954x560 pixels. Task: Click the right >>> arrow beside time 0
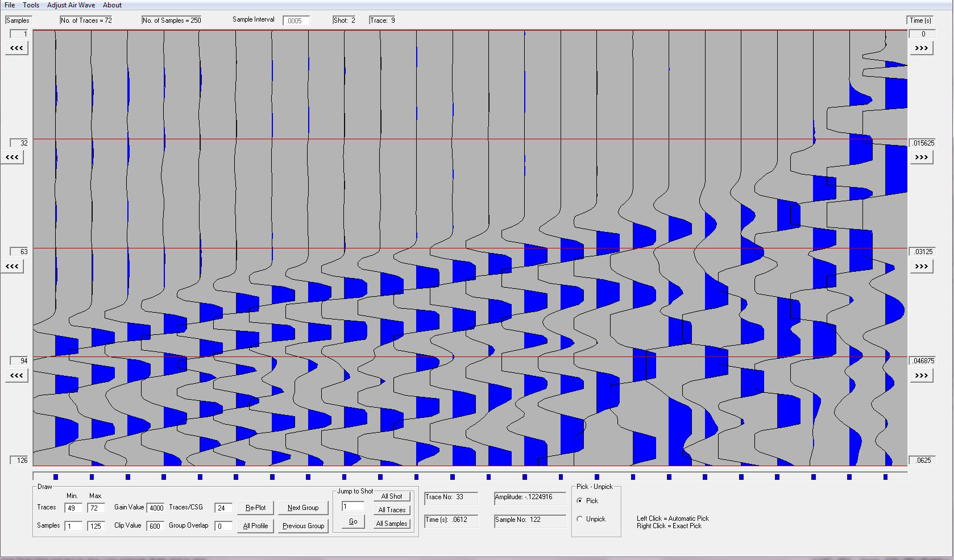(921, 48)
